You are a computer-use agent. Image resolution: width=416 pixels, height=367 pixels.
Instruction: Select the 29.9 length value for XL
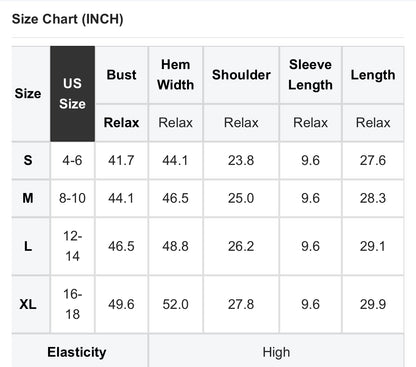[373, 304]
